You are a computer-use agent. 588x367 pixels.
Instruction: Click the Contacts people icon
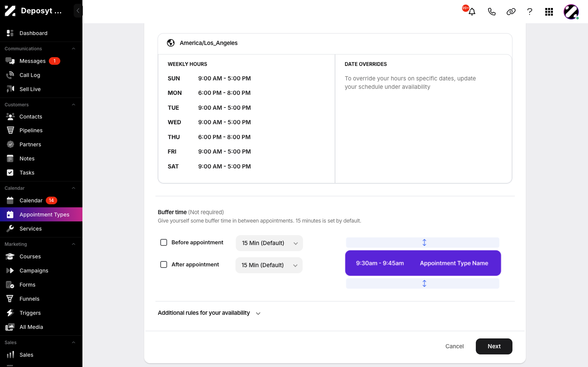10,117
